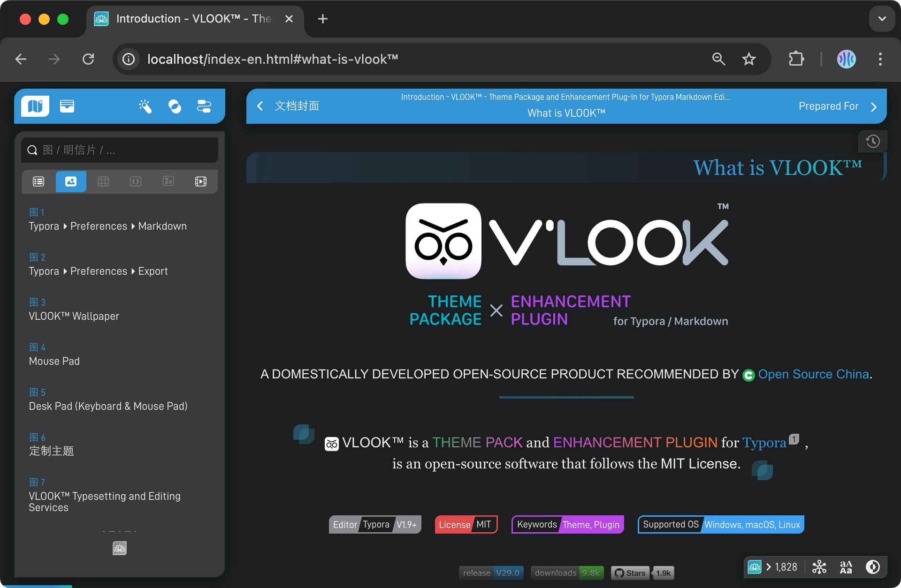Screen dimensions: 901x588
Task: Select the formulas filter tab
Action: (168, 181)
